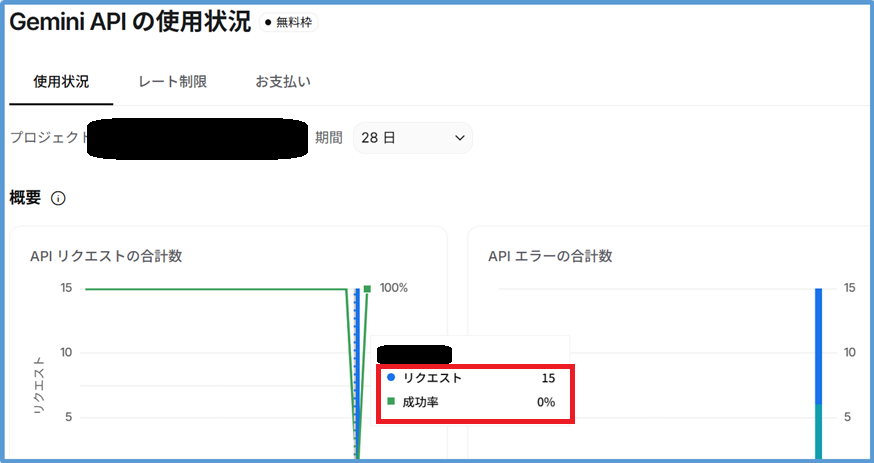Viewport: 874px width, 463px height.
Task: Click the API エラーの合計数 chart title
Action: (549, 256)
